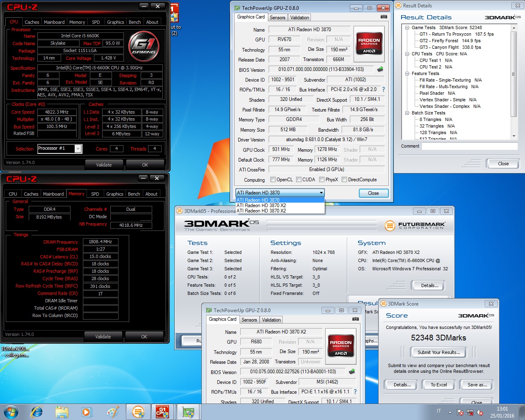Click the Radeon Graphics logo in upper GPU-Z window
Screen dimensions: 525x420
coord(369,44)
